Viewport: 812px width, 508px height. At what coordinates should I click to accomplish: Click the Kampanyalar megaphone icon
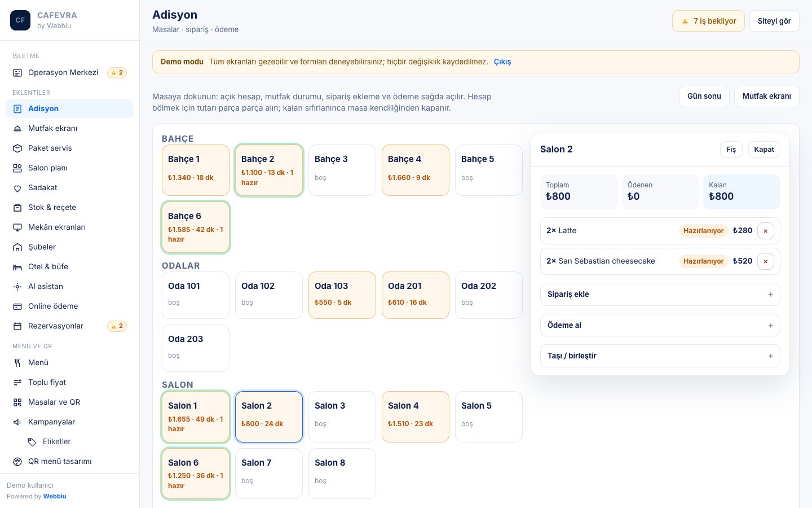(17, 422)
